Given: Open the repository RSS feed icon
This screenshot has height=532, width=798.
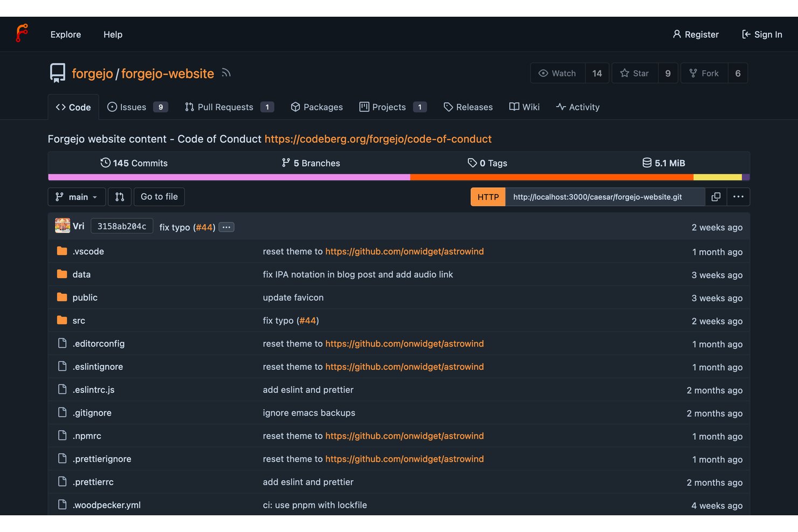Looking at the screenshot, I should tap(226, 73).
